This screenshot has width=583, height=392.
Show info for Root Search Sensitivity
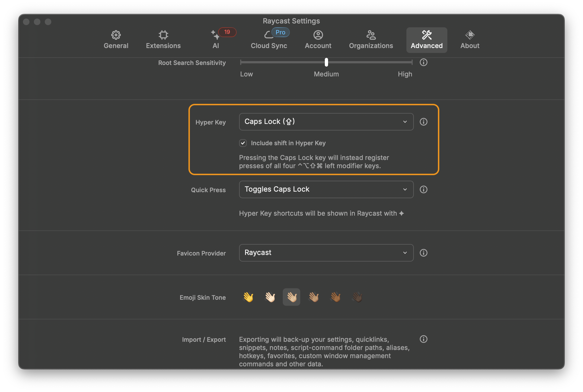coord(423,62)
